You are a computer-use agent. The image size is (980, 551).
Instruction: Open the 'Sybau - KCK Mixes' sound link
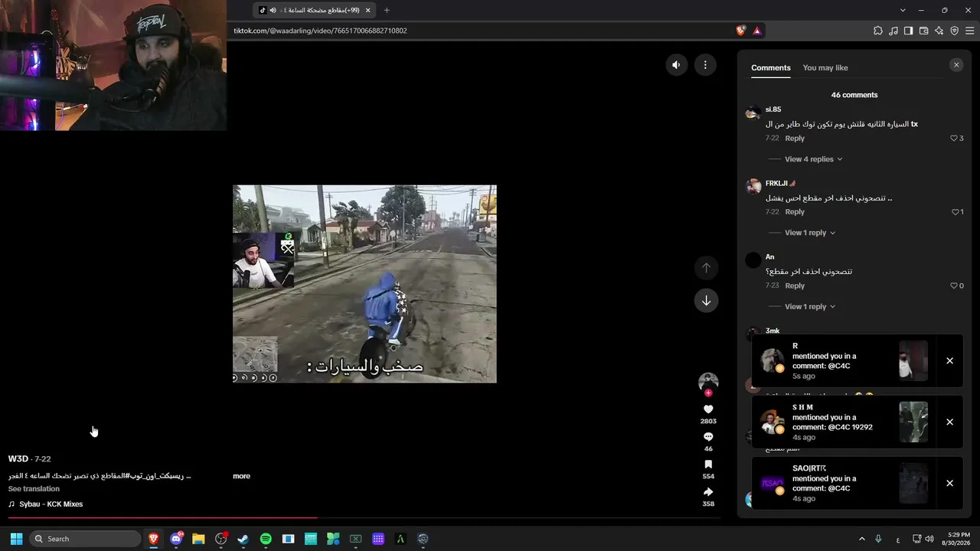pyautogui.click(x=51, y=504)
